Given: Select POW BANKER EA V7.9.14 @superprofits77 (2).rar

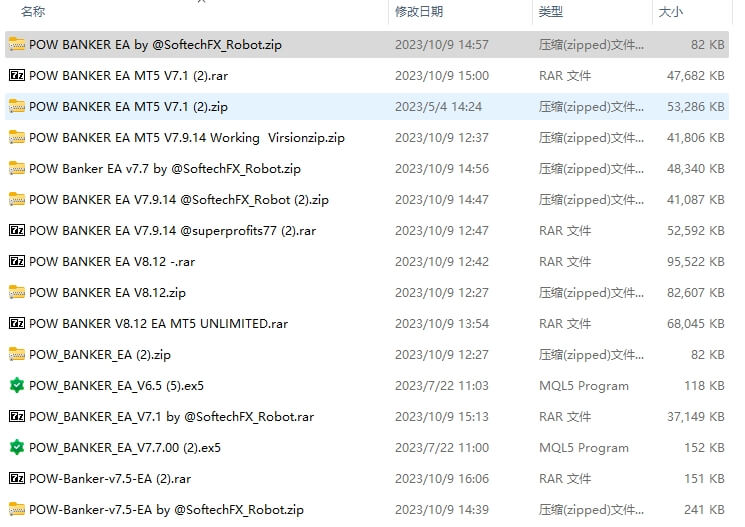Looking at the screenshot, I should pyautogui.click(x=172, y=231).
